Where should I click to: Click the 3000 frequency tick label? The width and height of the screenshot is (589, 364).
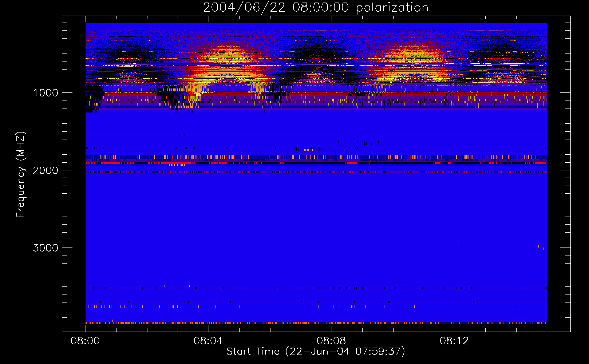click(46, 248)
